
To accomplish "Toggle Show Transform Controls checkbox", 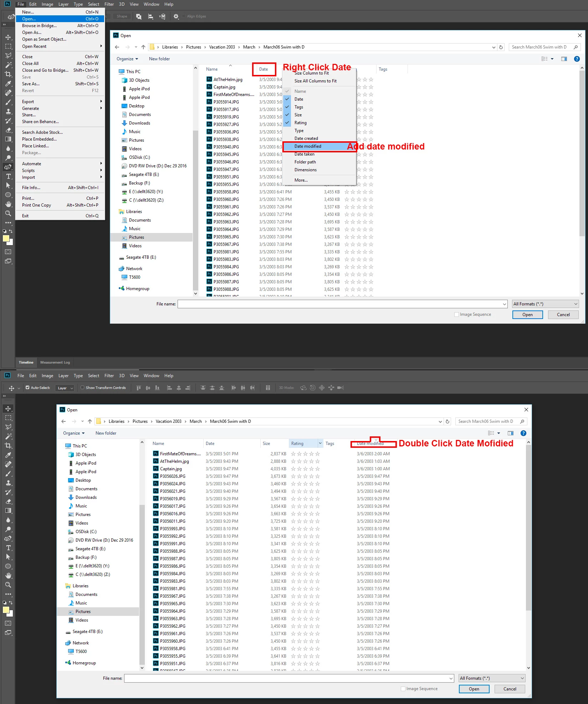I will pos(82,388).
